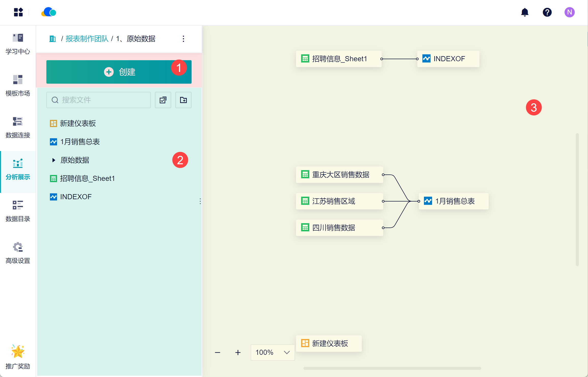This screenshot has height=377, width=588.
Task: Click the chart icon of 1月销售总表 list item
Action: (x=54, y=142)
